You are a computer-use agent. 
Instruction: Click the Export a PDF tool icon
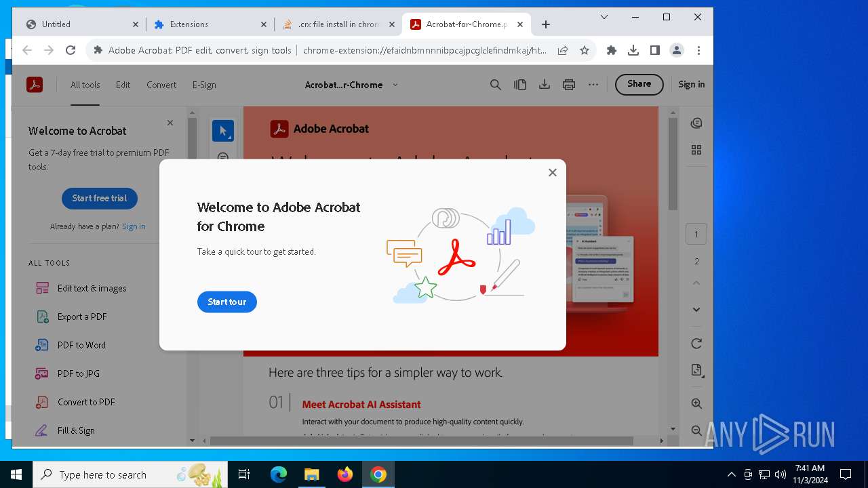click(x=43, y=317)
